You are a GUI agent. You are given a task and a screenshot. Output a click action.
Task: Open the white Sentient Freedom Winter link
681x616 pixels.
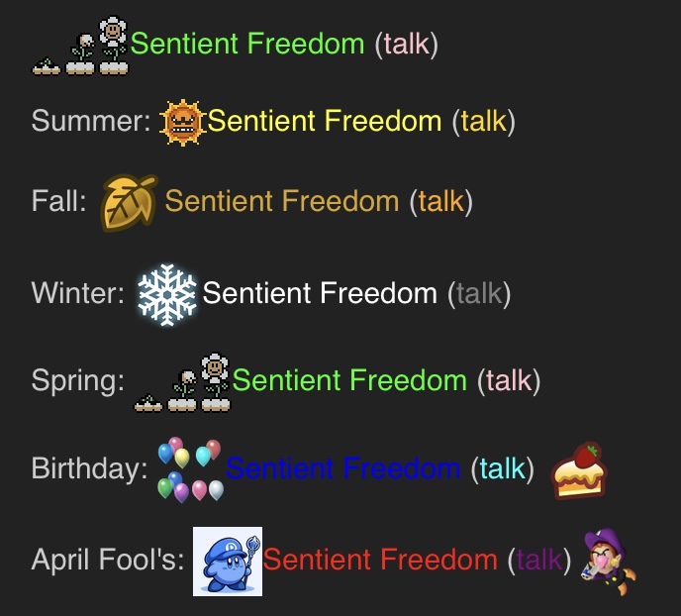tap(320, 293)
